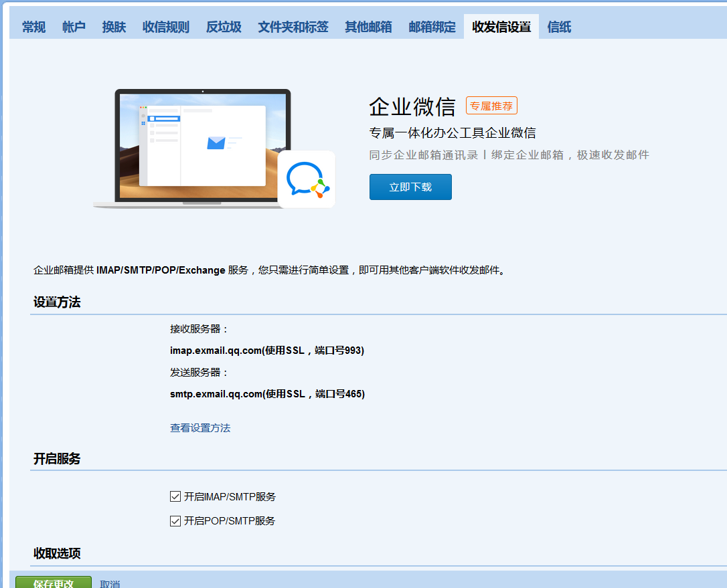
Task: Click the active 收发信设置 tab
Action: click(501, 27)
